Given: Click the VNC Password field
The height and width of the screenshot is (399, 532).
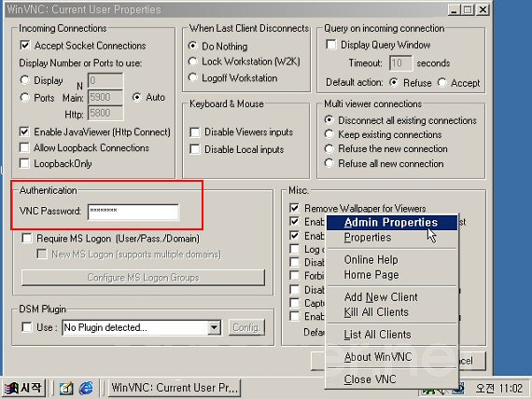Looking at the screenshot, I should pyautogui.click(x=133, y=212).
